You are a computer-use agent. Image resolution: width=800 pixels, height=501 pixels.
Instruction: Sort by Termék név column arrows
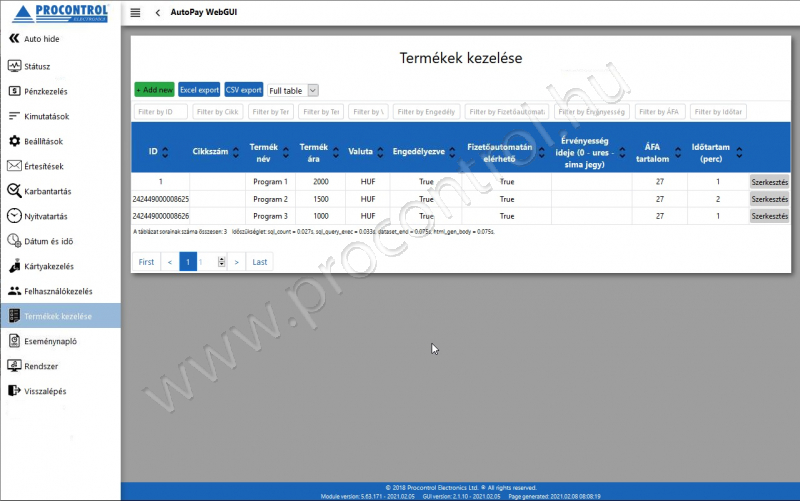click(286, 152)
